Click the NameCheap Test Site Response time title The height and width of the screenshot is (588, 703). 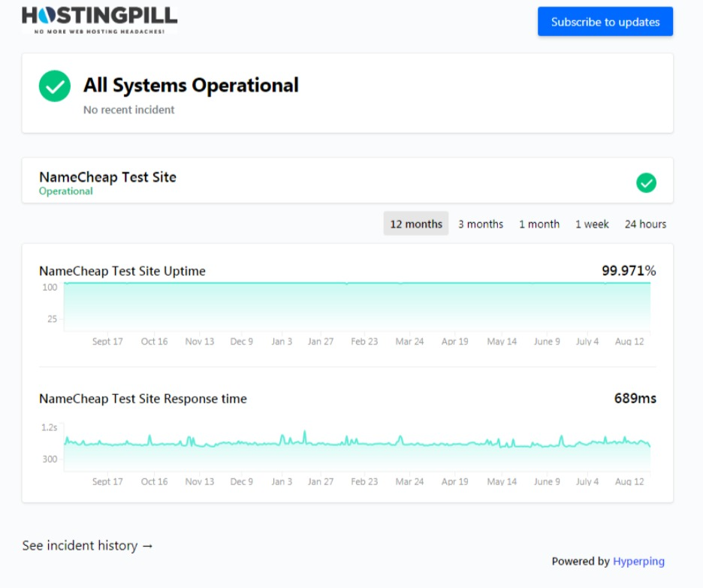pos(143,399)
